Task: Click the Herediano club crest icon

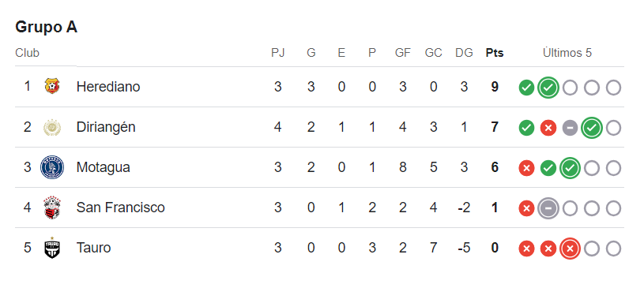Action: [x=52, y=87]
